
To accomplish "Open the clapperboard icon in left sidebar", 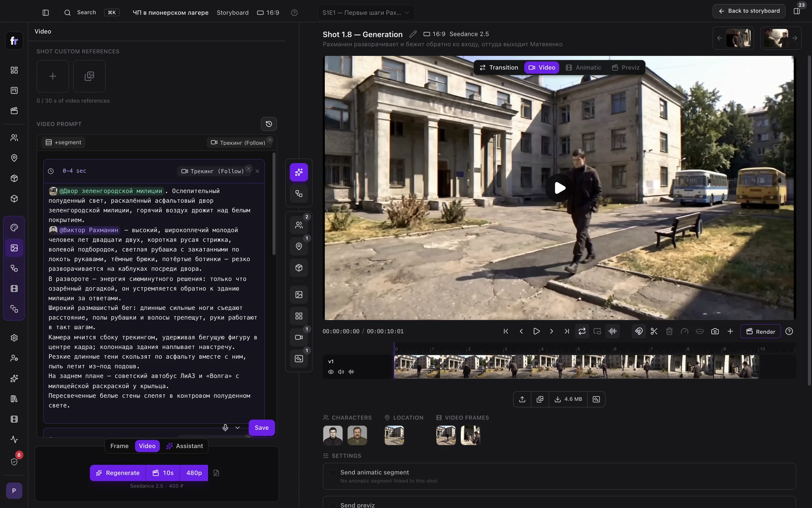I will [14, 111].
